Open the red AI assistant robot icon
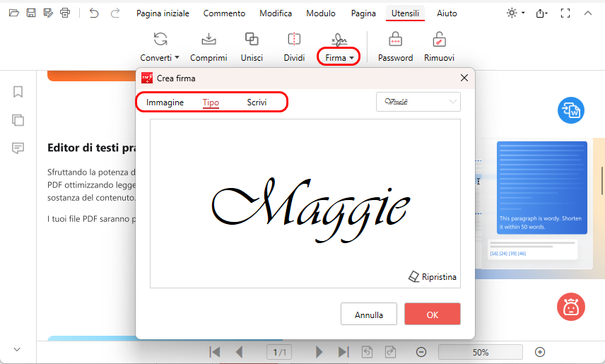Image resolution: width=605 pixels, height=364 pixels. pos(570,307)
